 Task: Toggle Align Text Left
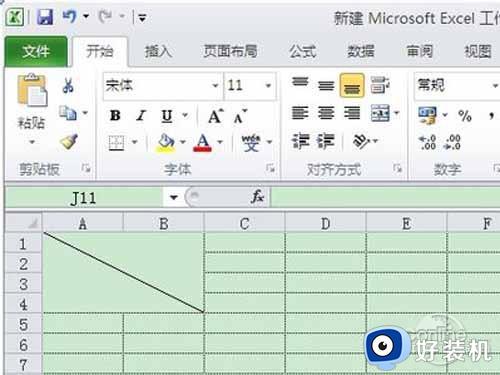pos(300,113)
